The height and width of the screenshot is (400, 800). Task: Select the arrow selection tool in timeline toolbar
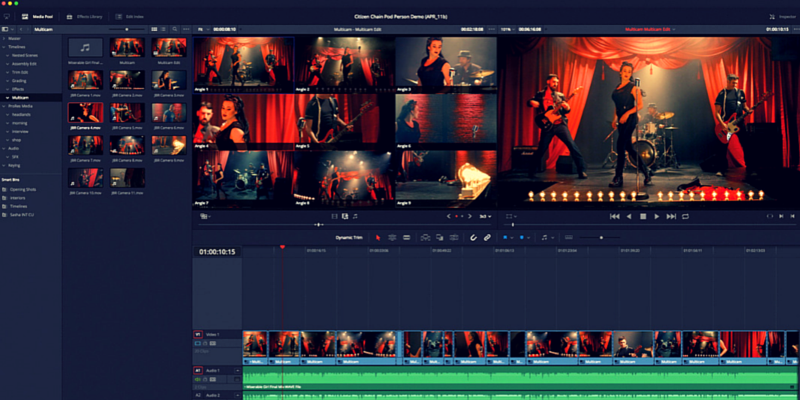pyautogui.click(x=378, y=237)
